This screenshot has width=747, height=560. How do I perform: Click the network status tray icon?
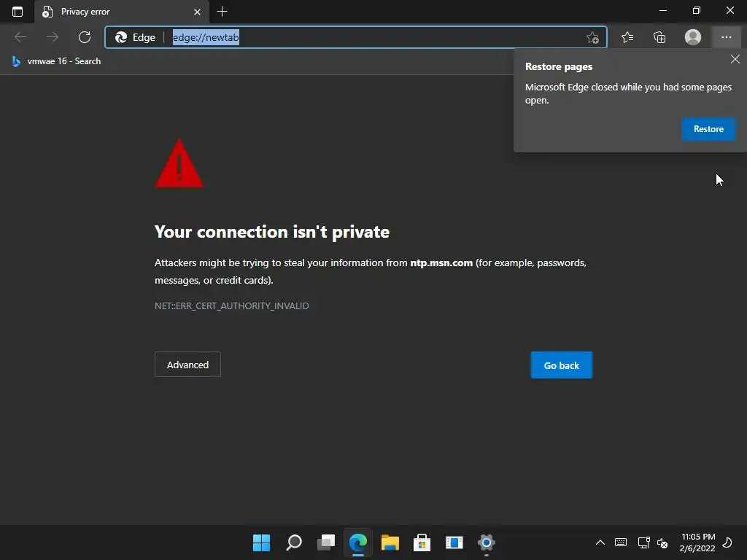(643, 542)
